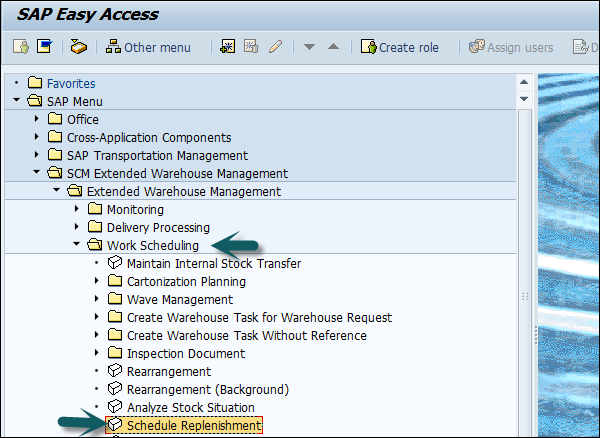Click the vertical splitter bar beside tree
Screen dimensions: 600x438
click(525, 295)
